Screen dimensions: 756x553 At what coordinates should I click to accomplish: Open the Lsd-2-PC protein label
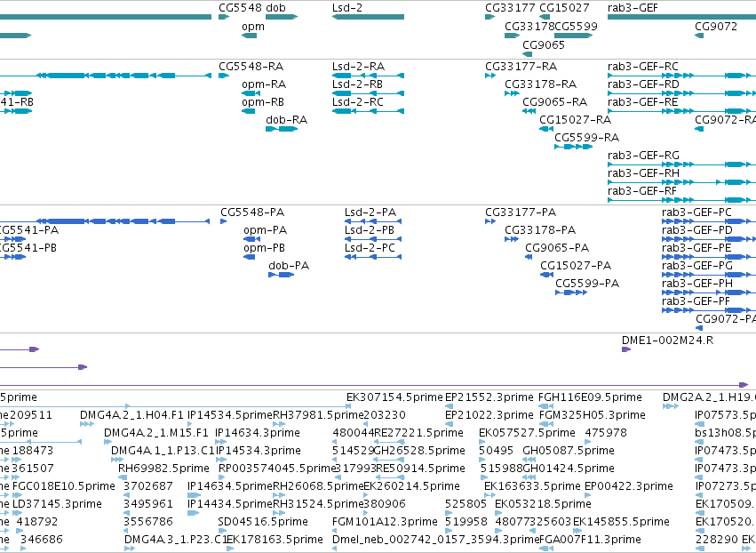click(370, 248)
